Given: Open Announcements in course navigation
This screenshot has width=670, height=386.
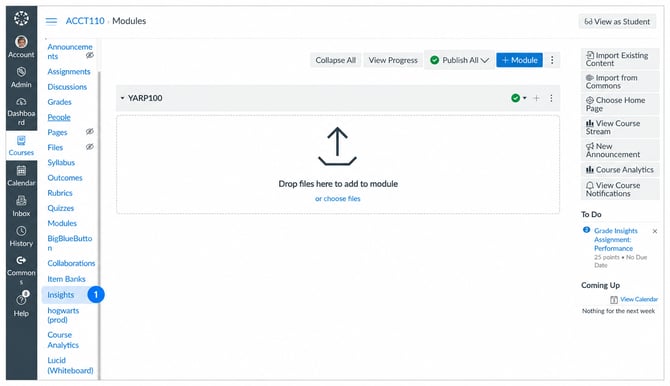Looking at the screenshot, I should point(70,51).
